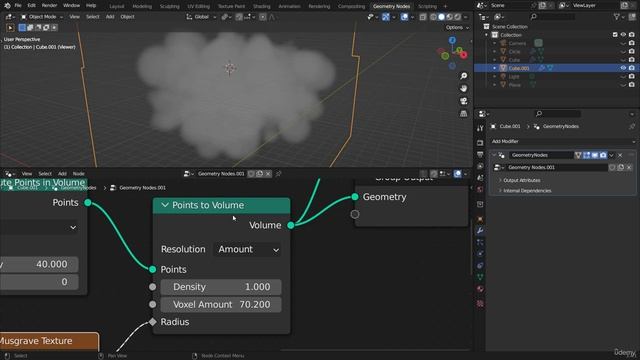
Task: Collapse the Points to Volume node
Action: pyautogui.click(x=165, y=205)
